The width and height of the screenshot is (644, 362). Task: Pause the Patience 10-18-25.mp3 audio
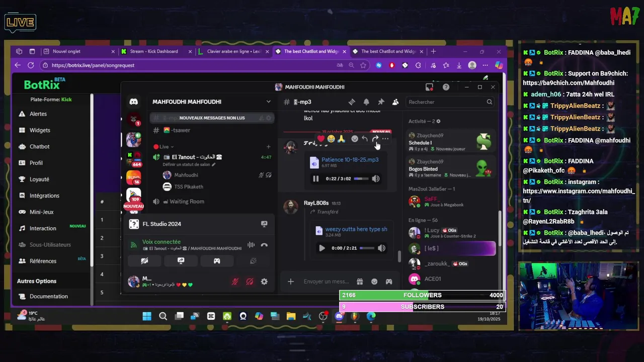pos(315,178)
